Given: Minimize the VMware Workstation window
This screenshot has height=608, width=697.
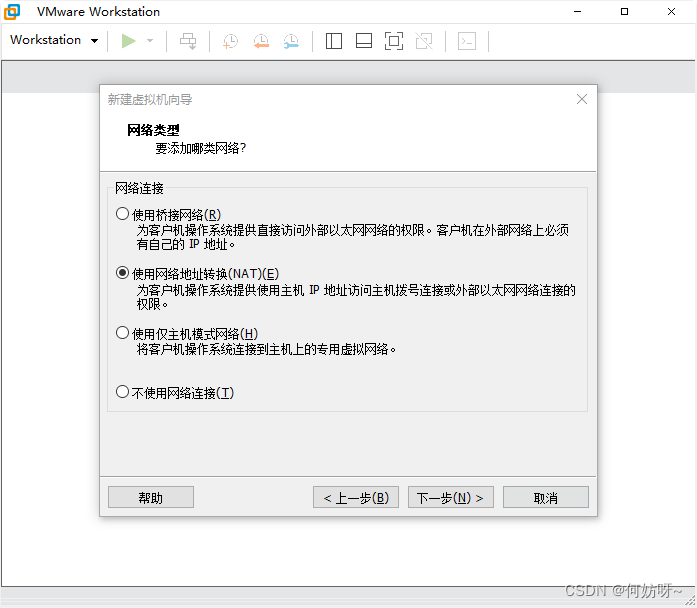Looking at the screenshot, I should [x=577, y=12].
